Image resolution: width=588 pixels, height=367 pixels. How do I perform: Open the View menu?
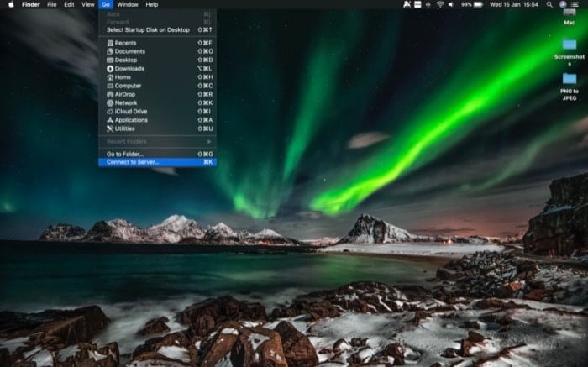(x=88, y=4)
